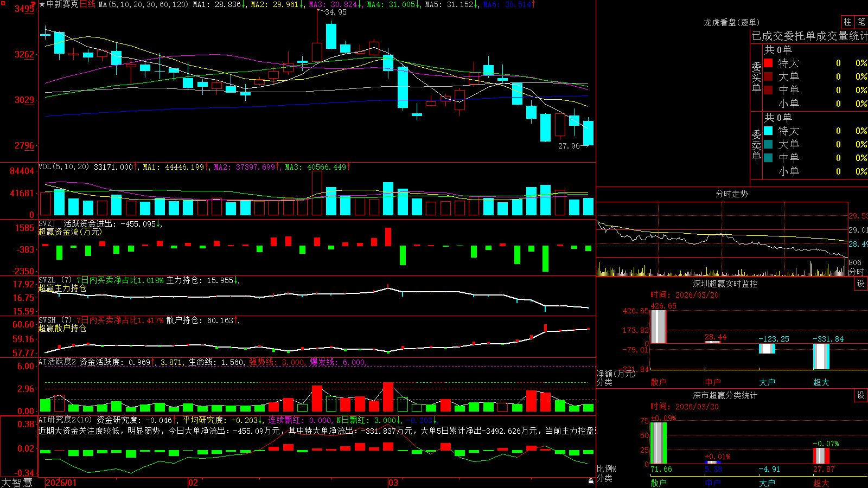Open 设 settings for 深圳超赢实时监控
Viewport: 868px width, 488px height.
[861, 284]
